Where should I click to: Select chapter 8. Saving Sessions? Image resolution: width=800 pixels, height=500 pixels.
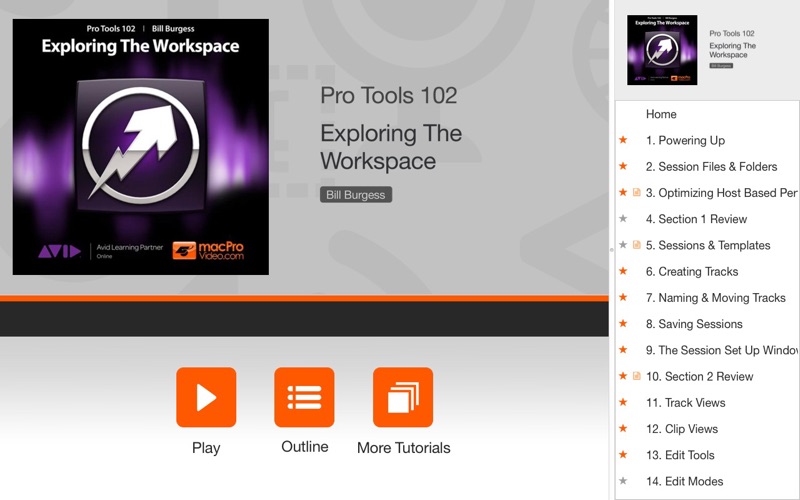point(694,324)
